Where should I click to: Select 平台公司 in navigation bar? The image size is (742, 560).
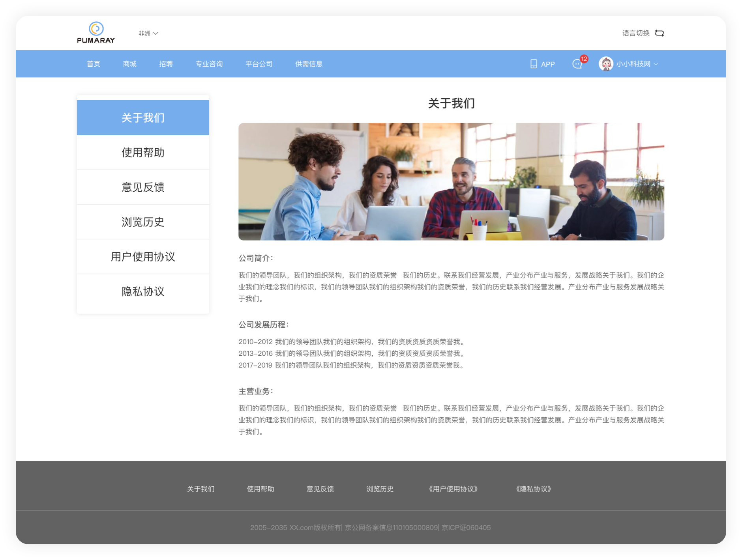pos(259,64)
